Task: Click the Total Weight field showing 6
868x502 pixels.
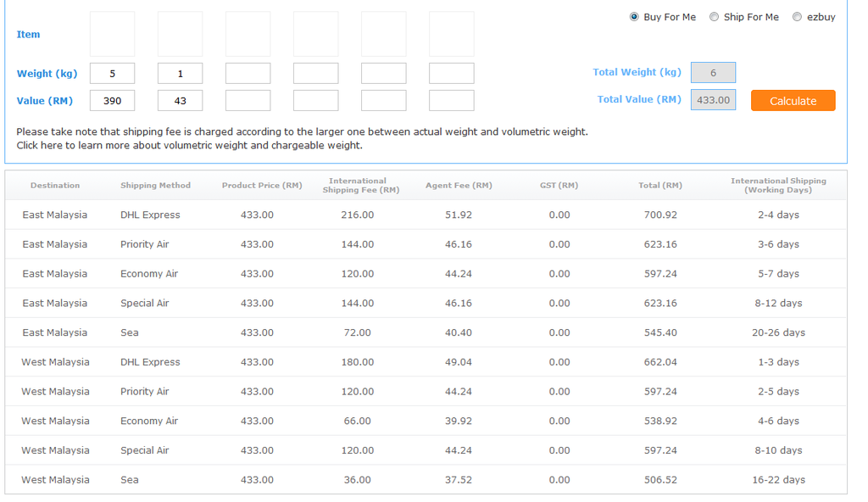Action: point(713,73)
